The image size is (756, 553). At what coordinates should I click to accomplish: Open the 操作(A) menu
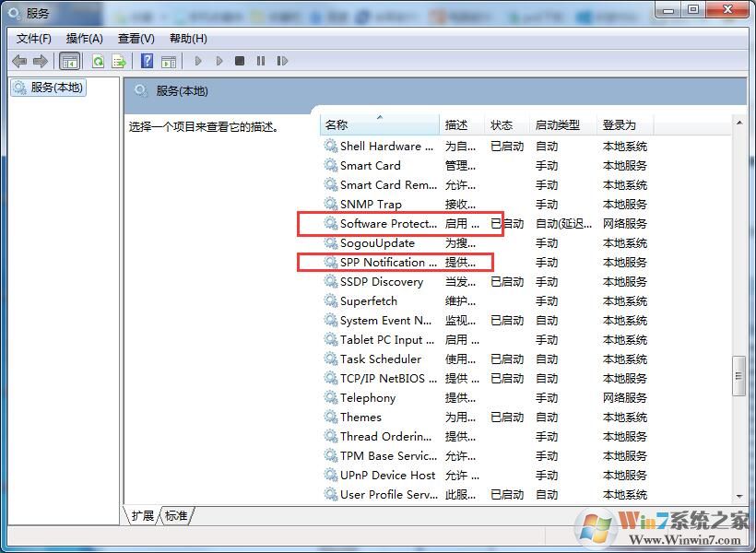[x=85, y=38]
